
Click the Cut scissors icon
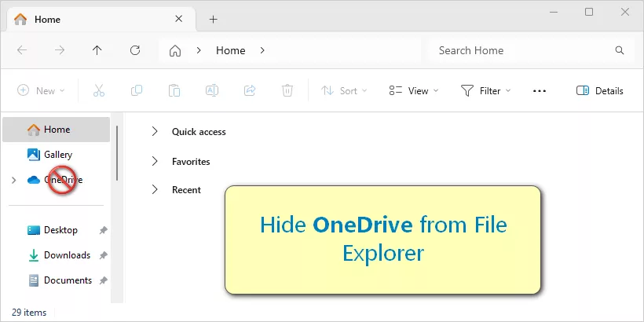99,90
